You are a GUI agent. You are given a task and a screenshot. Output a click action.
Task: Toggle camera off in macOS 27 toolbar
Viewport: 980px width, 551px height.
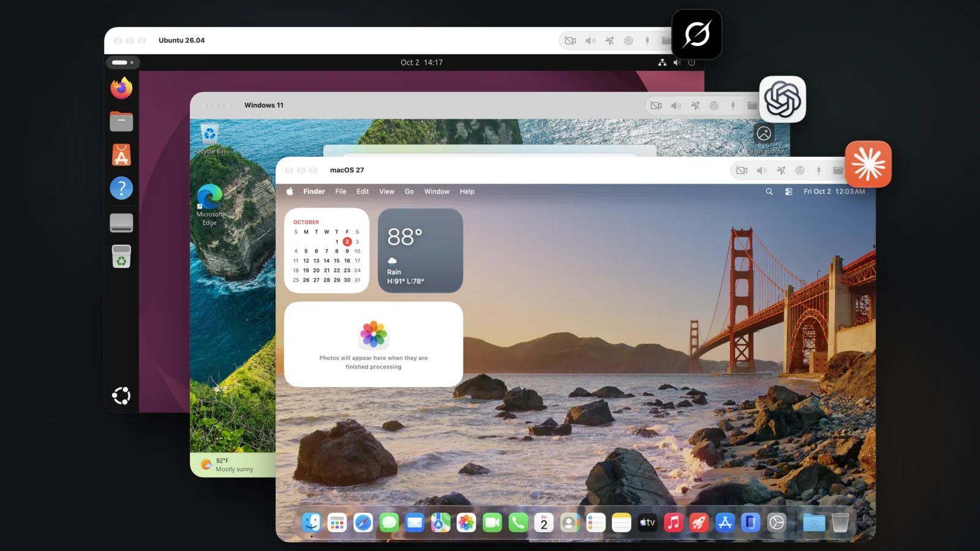742,170
